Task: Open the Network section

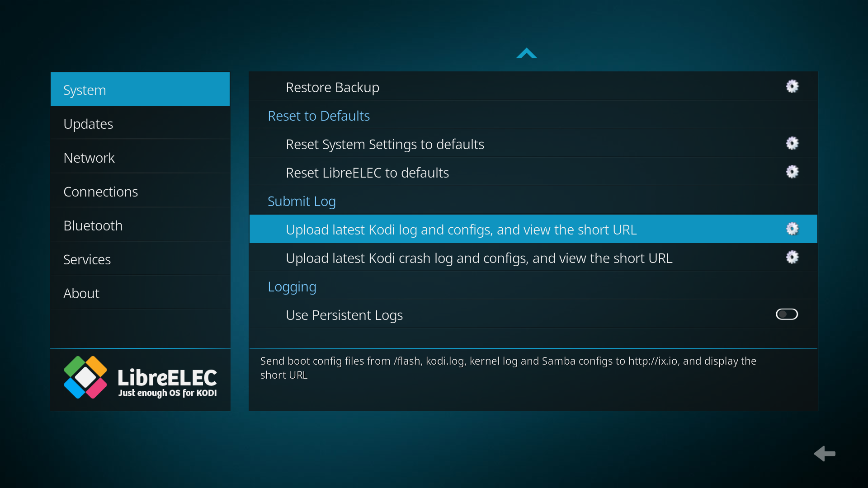Action: click(140, 158)
